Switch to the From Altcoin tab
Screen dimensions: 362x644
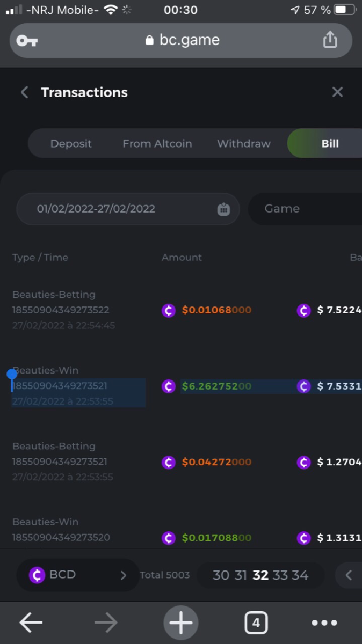[157, 144]
